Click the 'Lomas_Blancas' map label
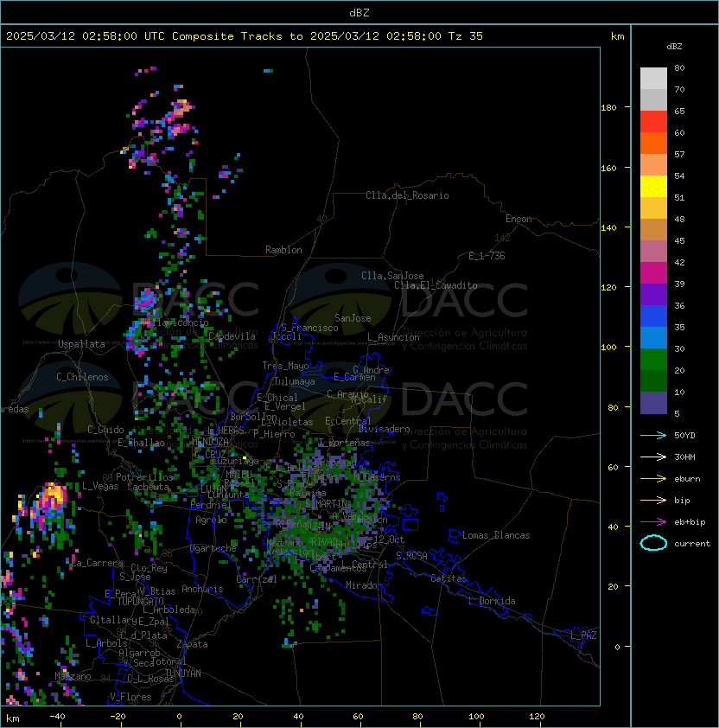Viewport: 719px width, 728px height. (496, 535)
